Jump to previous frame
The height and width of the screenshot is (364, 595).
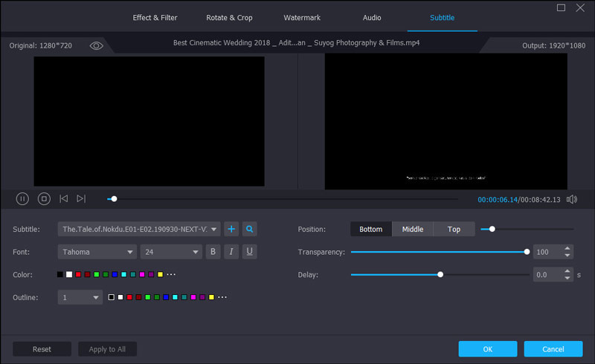click(64, 199)
